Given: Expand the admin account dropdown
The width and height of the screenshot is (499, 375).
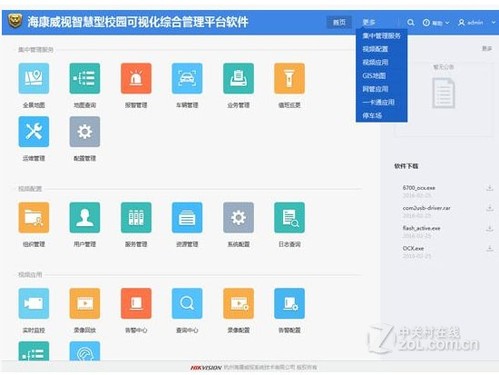Looking at the screenshot, I should pos(476,23).
